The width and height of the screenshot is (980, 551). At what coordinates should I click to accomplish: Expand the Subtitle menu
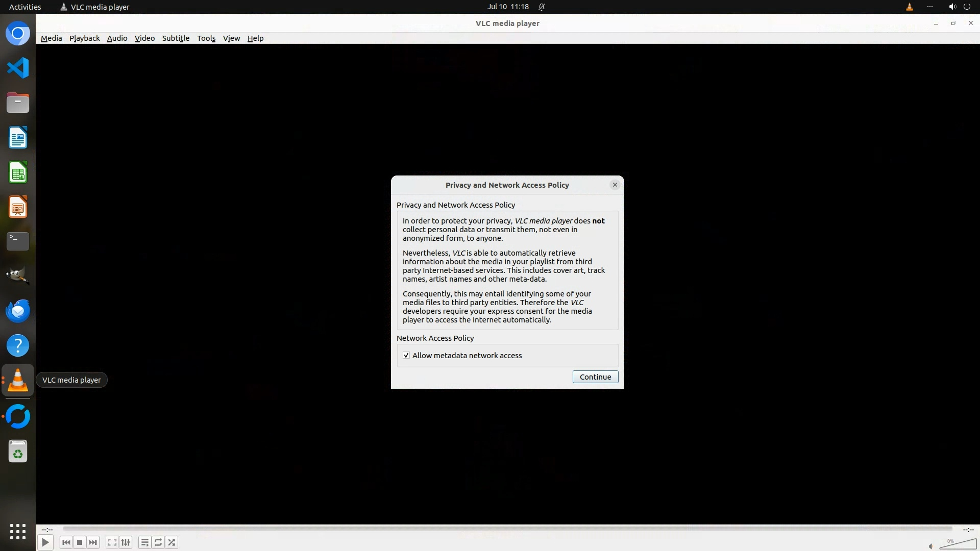click(x=176, y=38)
